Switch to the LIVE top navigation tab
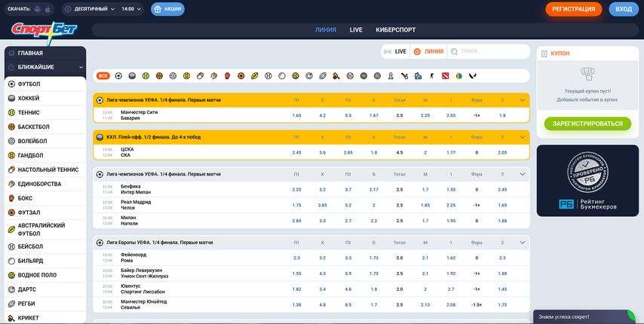Screen dimensions: 644x324 tap(356, 30)
